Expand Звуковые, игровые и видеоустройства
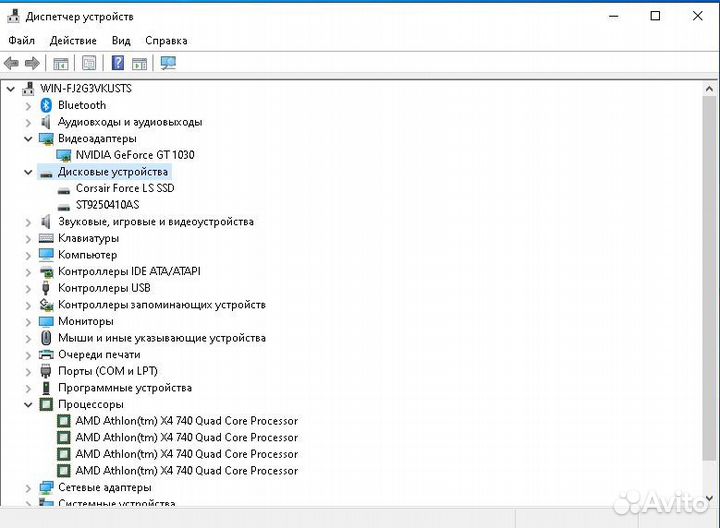Image resolution: width=720 pixels, height=528 pixels. click(28, 222)
